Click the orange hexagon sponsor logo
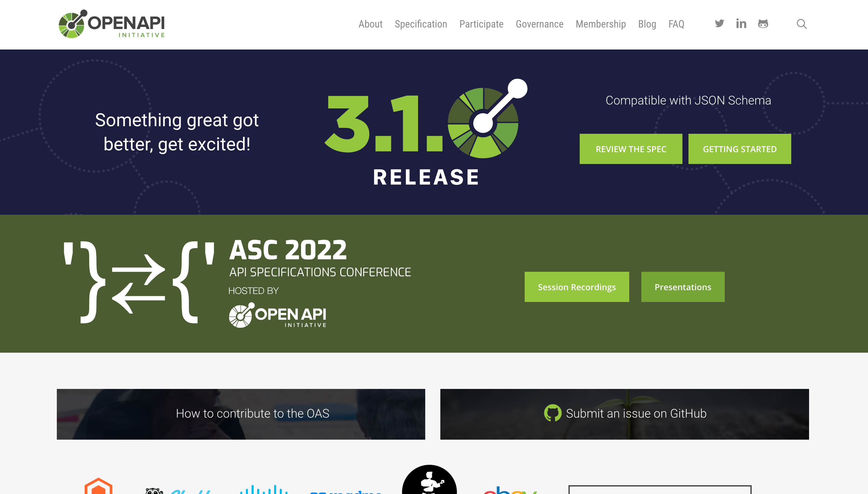The width and height of the screenshot is (868, 494). 98,486
